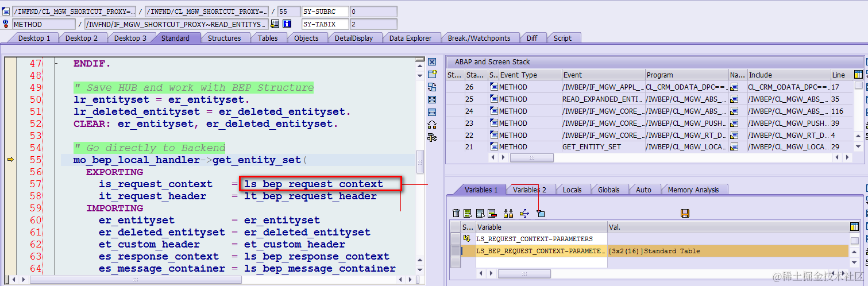
Task: Click the orange save icon in Variables toolbar
Action: coord(685,214)
